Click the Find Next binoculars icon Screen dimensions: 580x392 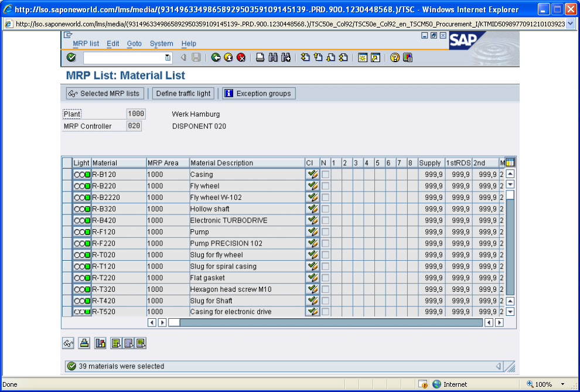pyautogui.click(x=286, y=57)
